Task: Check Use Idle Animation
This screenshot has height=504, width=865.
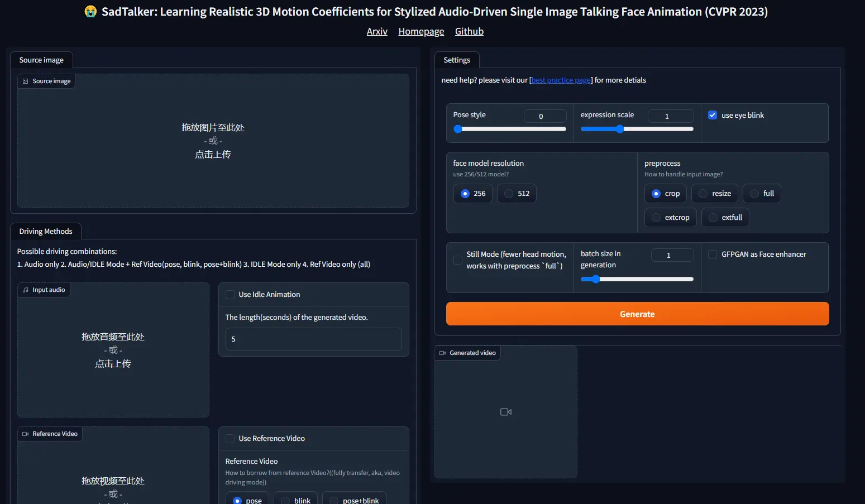Action: click(230, 294)
